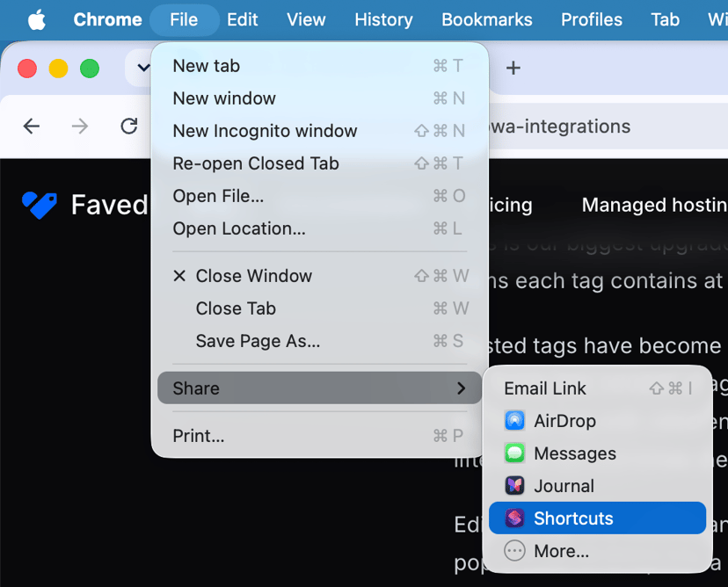Choose Print… menu item
This screenshot has height=587, width=728.
(x=319, y=436)
